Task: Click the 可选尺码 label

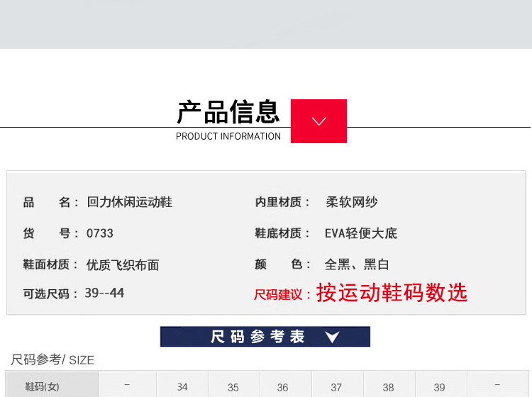Action: click(x=51, y=294)
